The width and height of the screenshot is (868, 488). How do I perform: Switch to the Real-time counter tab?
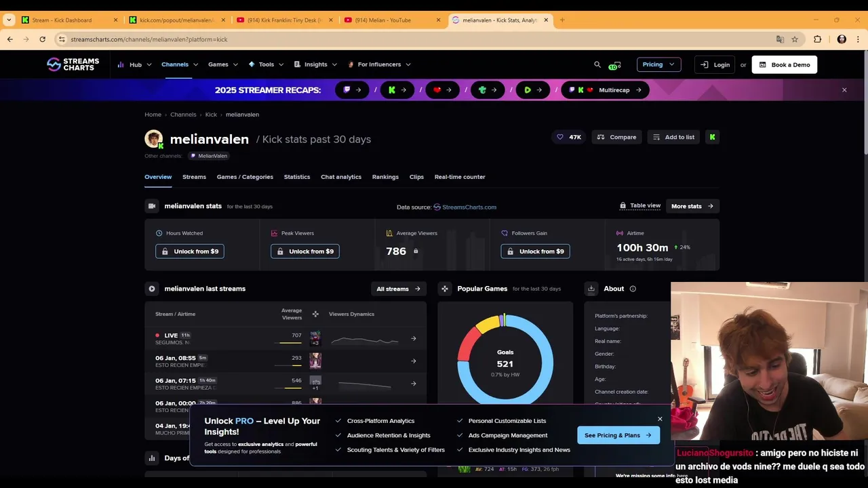[x=460, y=177]
